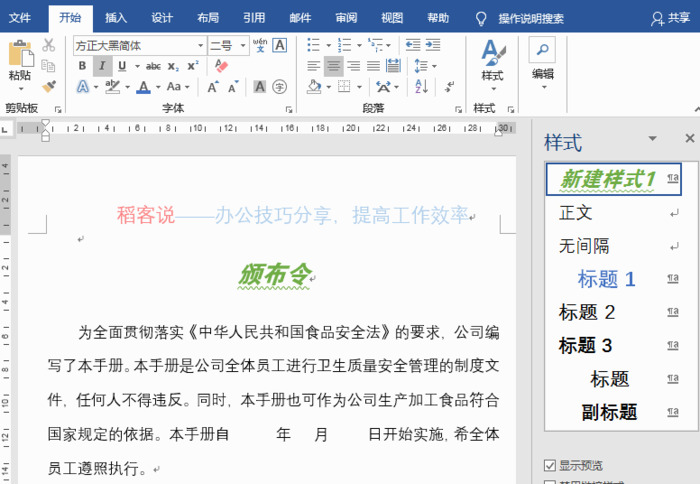Screen dimensions: 700x484
Task: Justify the paragraph text
Action: 373,66
